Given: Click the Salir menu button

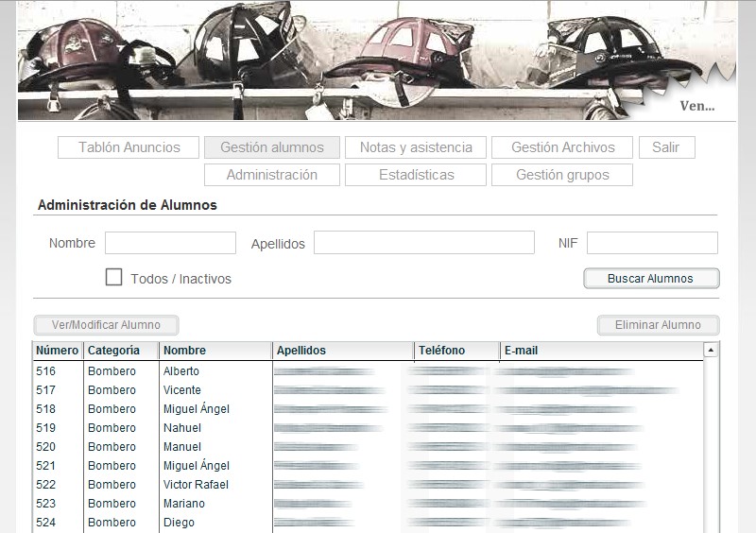Looking at the screenshot, I should pyautogui.click(x=667, y=147).
